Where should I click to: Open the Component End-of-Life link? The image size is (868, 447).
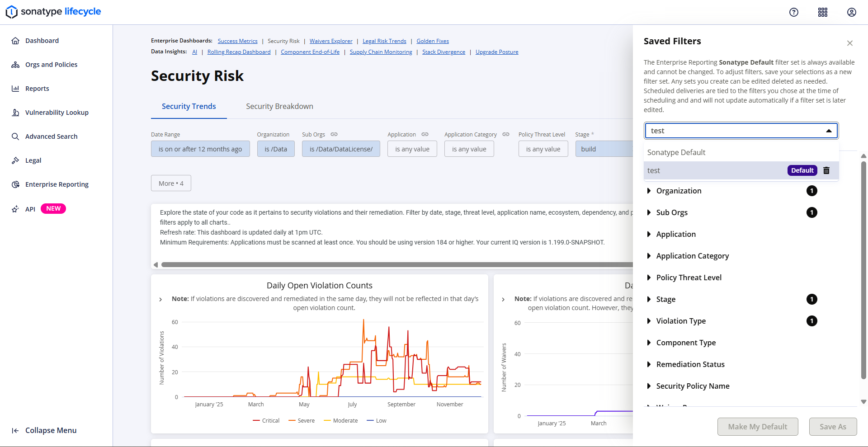(310, 52)
